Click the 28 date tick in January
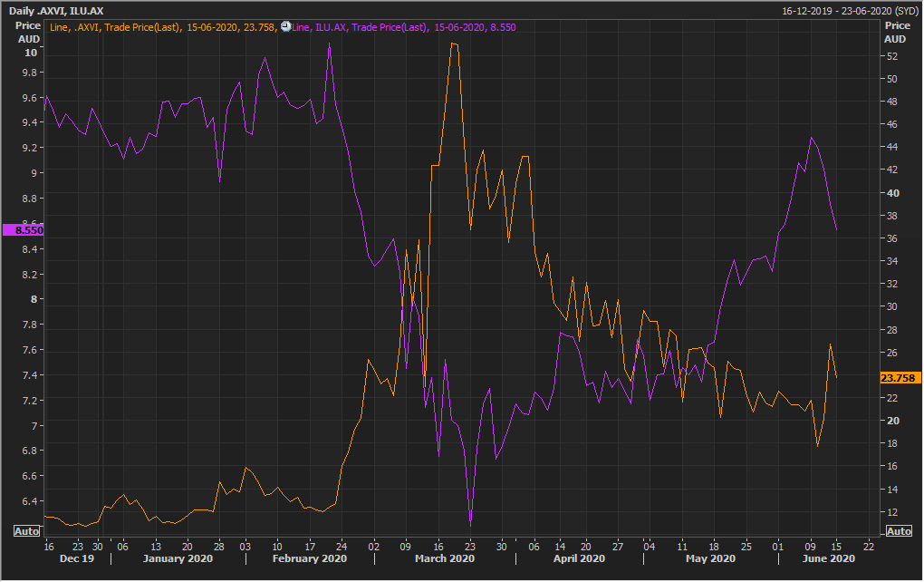 pos(218,547)
